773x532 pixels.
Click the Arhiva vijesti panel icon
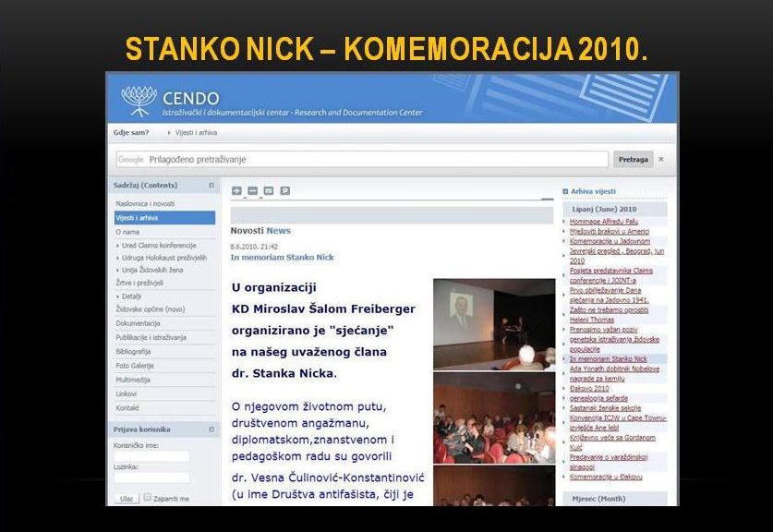[x=566, y=191]
